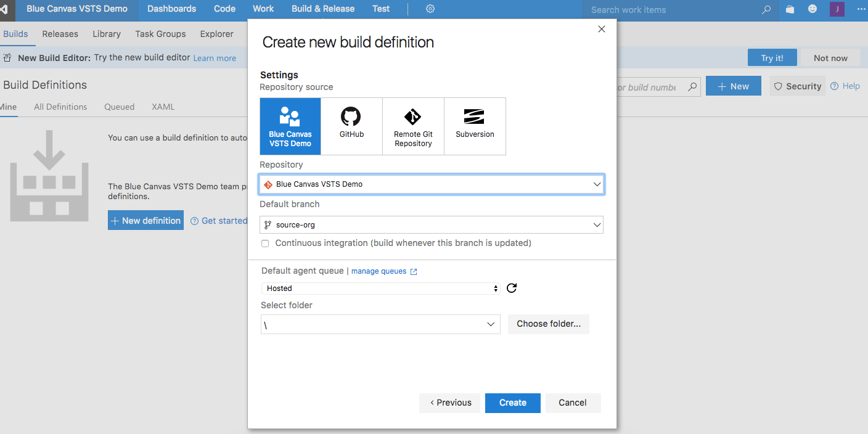Viewport: 868px width, 434px height.
Task: Refresh the agent queue list
Action: click(512, 288)
